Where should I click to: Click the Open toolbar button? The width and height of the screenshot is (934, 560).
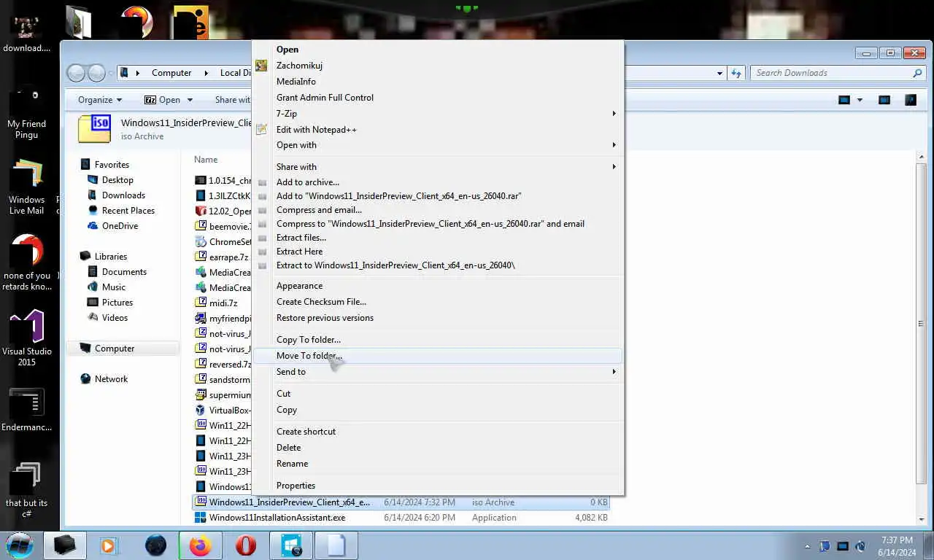coord(162,100)
